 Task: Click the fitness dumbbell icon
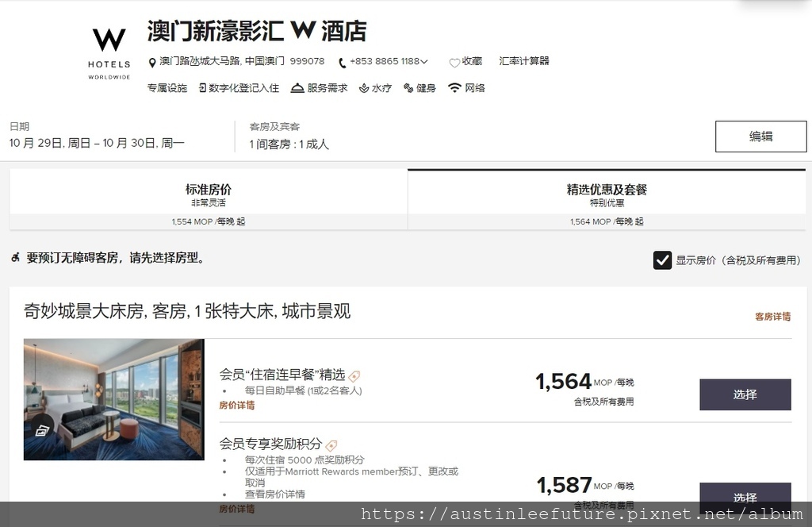(408, 88)
